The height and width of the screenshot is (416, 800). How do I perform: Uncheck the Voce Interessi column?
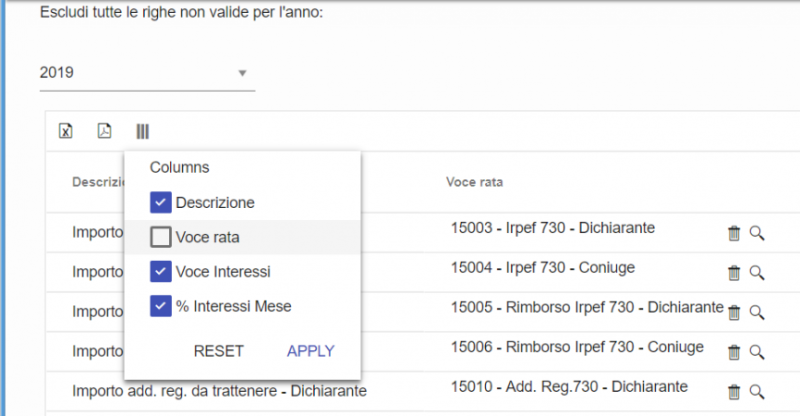pyautogui.click(x=161, y=271)
